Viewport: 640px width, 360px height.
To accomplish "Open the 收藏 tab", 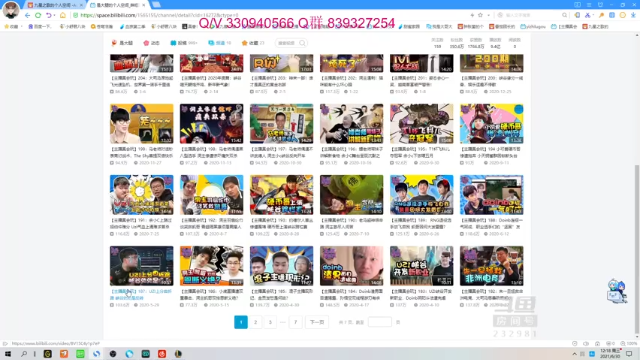I will [x=253, y=43].
